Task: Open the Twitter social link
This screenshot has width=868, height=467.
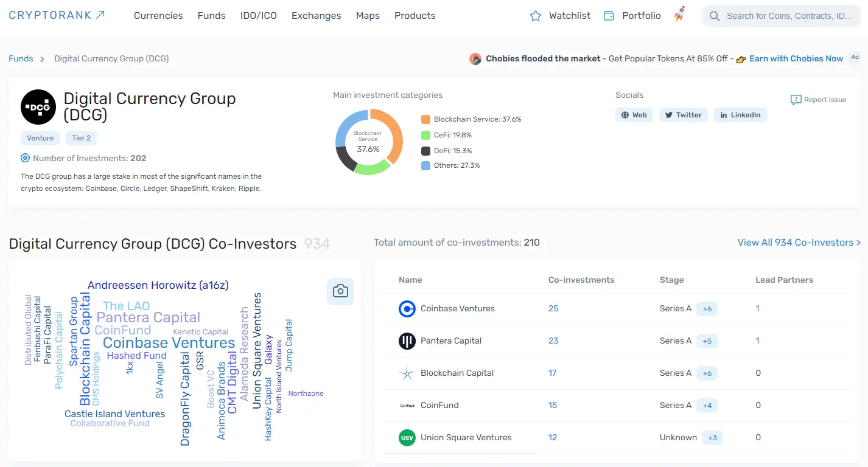Action: 684,115
